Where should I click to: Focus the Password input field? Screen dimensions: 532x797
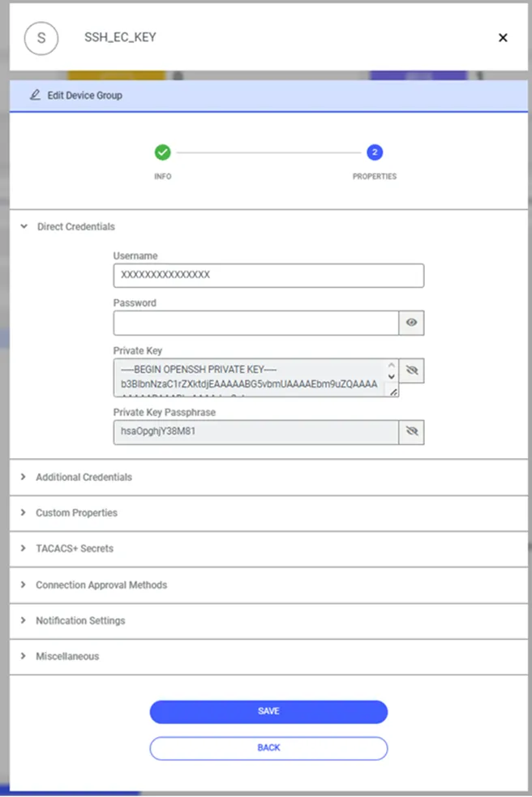coord(255,323)
